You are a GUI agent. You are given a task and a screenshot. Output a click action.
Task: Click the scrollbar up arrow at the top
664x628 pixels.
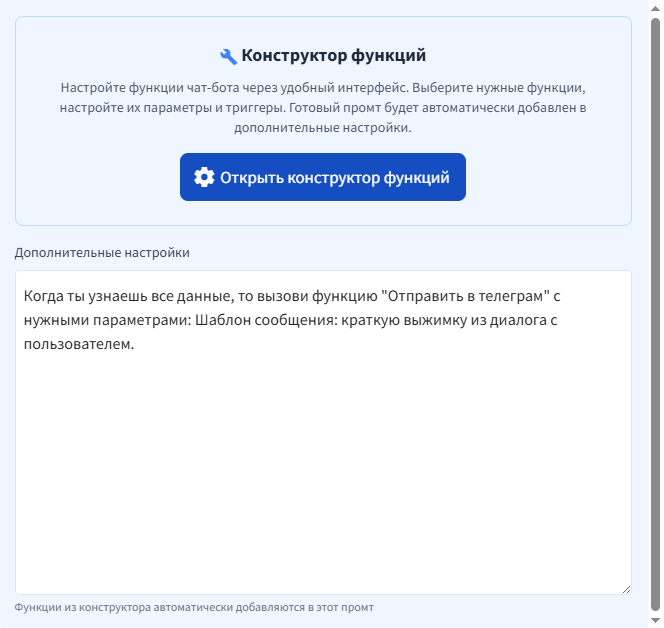(x=656, y=7)
